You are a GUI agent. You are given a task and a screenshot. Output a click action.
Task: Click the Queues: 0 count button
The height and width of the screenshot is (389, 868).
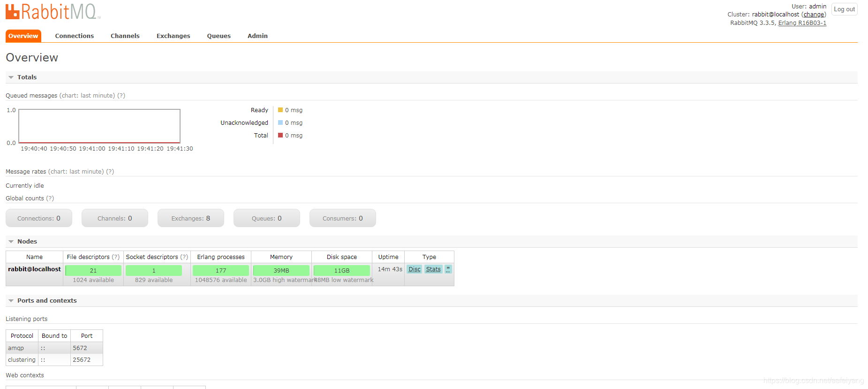pyautogui.click(x=267, y=218)
